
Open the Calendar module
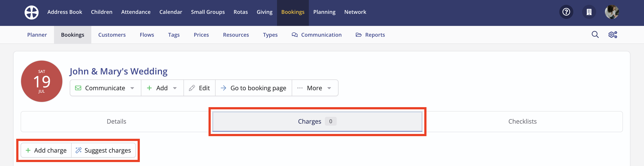click(171, 12)
